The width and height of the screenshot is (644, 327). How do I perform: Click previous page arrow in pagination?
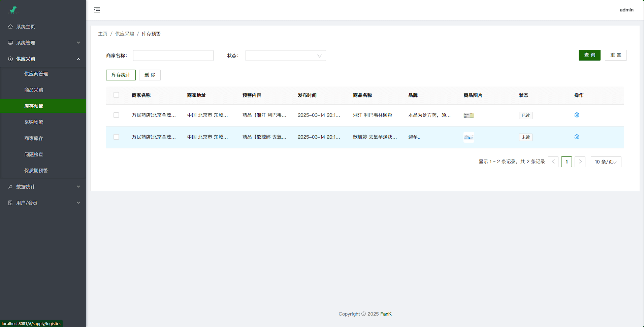tap(553, 162)
